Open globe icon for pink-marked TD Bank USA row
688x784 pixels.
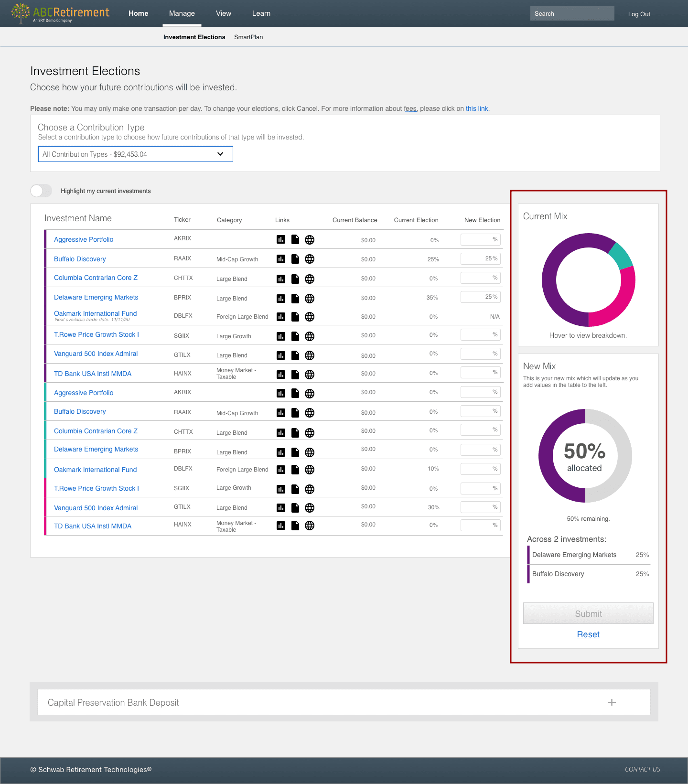(310, 526)
